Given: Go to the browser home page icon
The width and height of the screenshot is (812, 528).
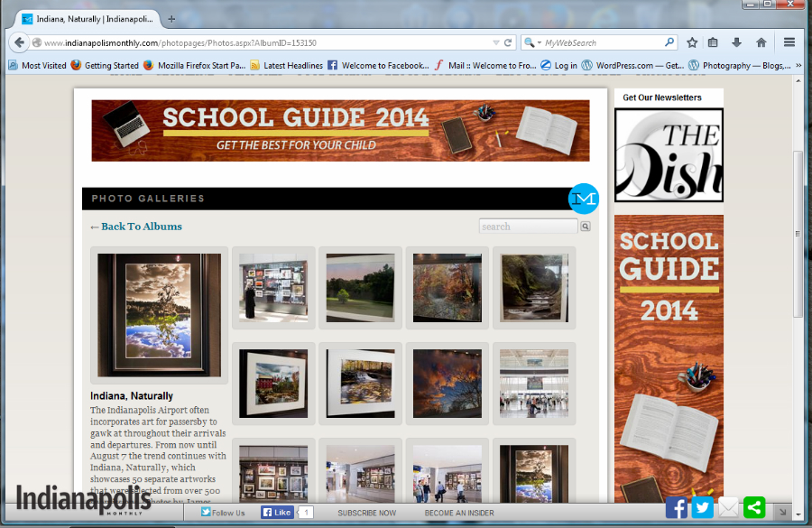Looking at the screenshot, I should [x=761, y=42].
